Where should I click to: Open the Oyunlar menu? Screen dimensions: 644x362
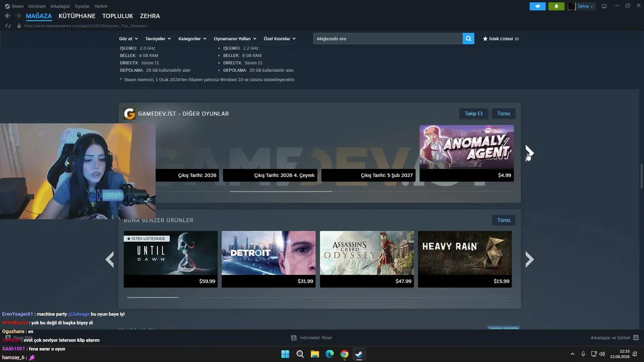tap(83, 6)
